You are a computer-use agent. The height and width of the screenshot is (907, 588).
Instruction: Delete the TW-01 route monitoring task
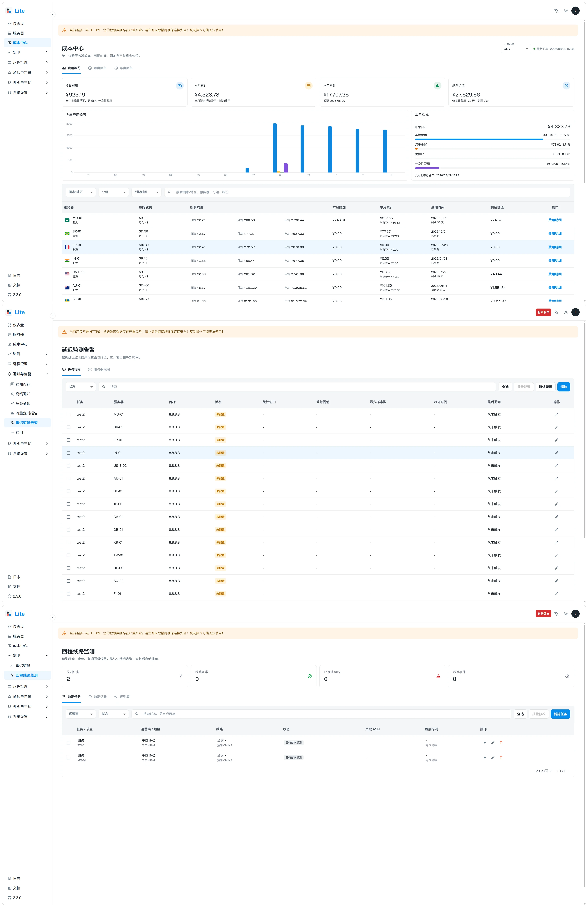click(x=501, y=742)
